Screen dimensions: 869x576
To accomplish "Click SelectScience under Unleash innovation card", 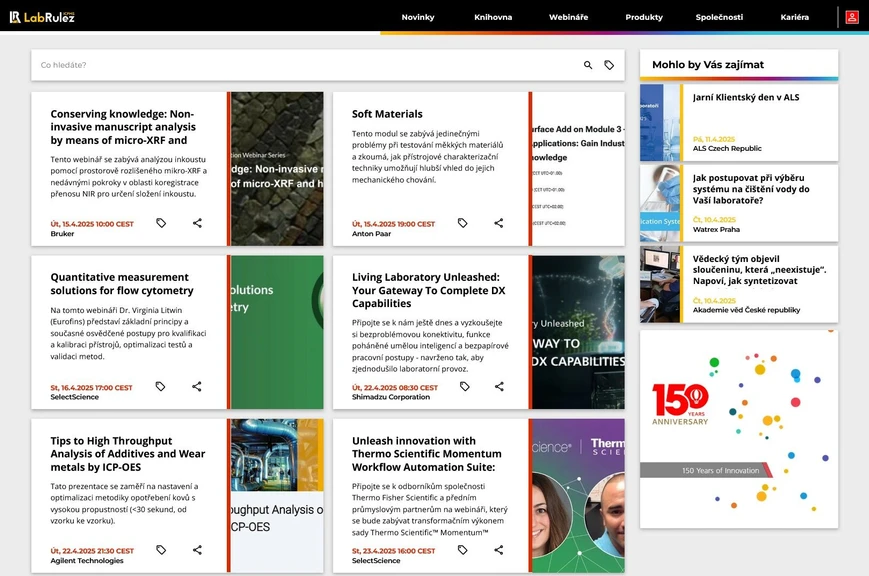I will (376, 560).
